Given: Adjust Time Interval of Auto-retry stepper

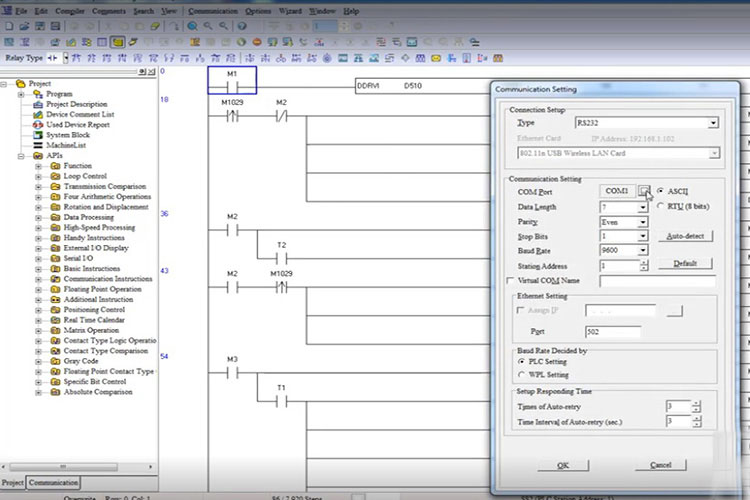Looking at the screenshot, I should 696,422.
